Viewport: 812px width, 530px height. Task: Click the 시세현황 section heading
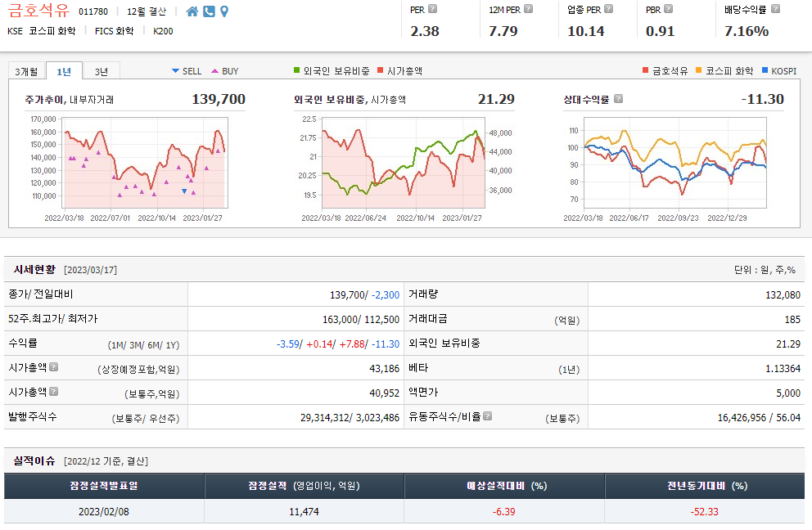tap(34, 269)
